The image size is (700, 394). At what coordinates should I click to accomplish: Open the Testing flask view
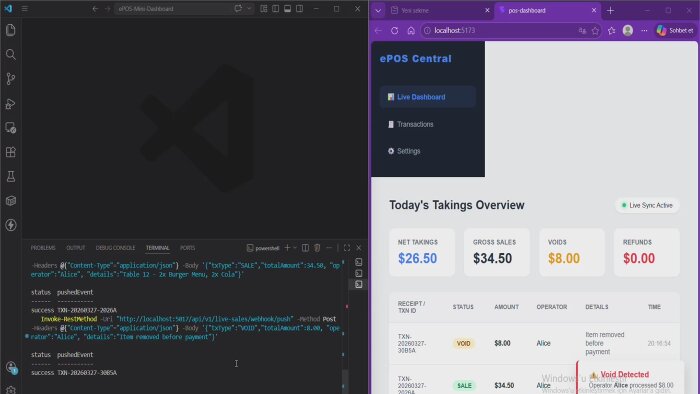(11, 176)
